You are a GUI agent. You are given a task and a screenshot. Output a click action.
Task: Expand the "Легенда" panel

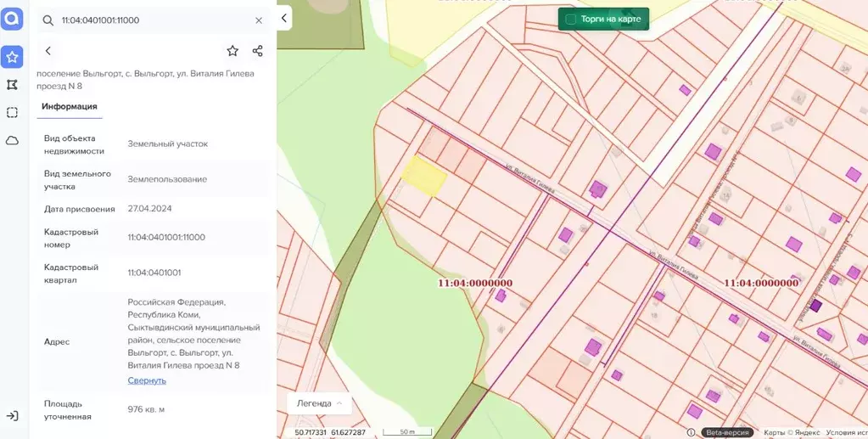point(319,403)
